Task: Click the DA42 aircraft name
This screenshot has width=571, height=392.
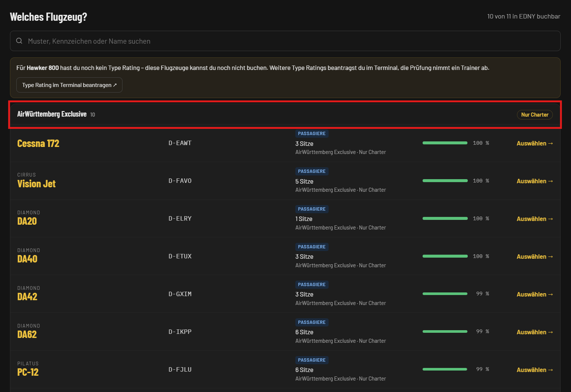Action: coord(27,297)
